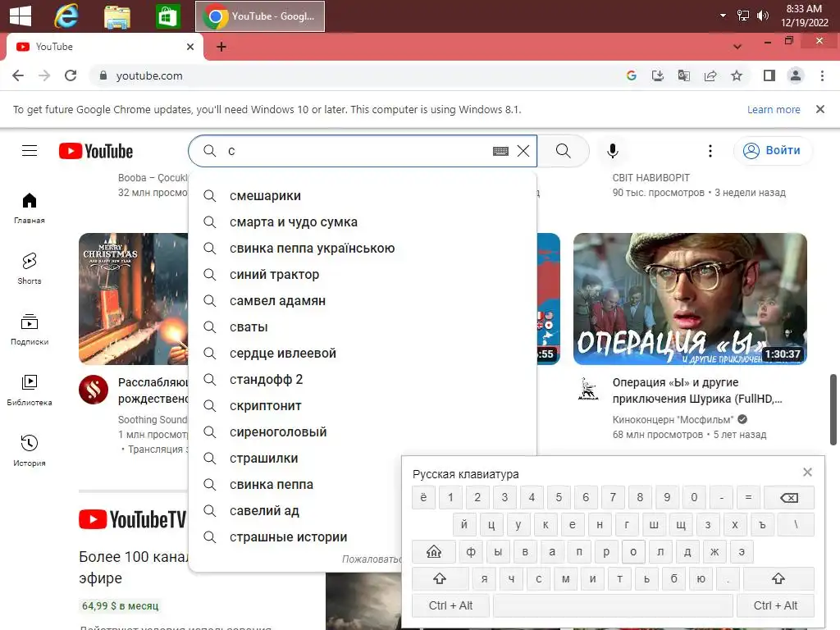Click the Learn more link
The width and height of the screenshot is (840, 630).
774,109
